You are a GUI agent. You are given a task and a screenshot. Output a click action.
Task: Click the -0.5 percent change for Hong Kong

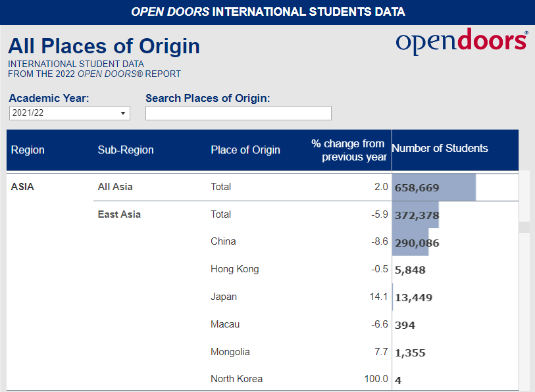click(380, 269)
